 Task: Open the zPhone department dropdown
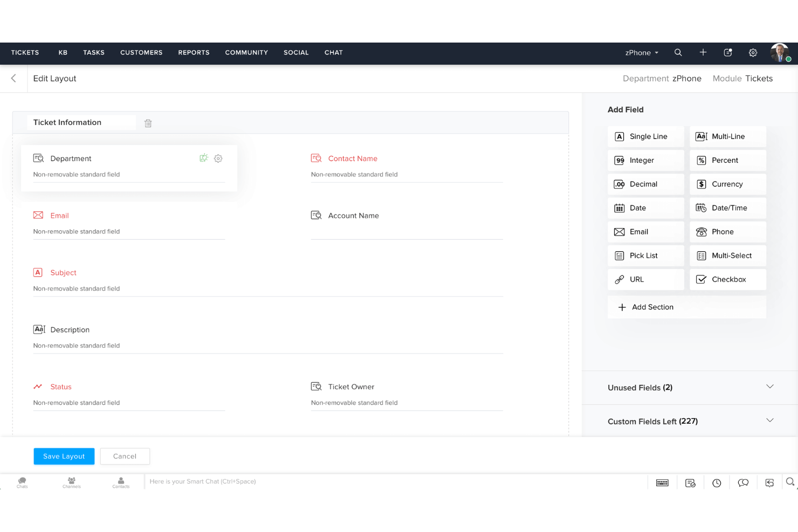[642, 53]
